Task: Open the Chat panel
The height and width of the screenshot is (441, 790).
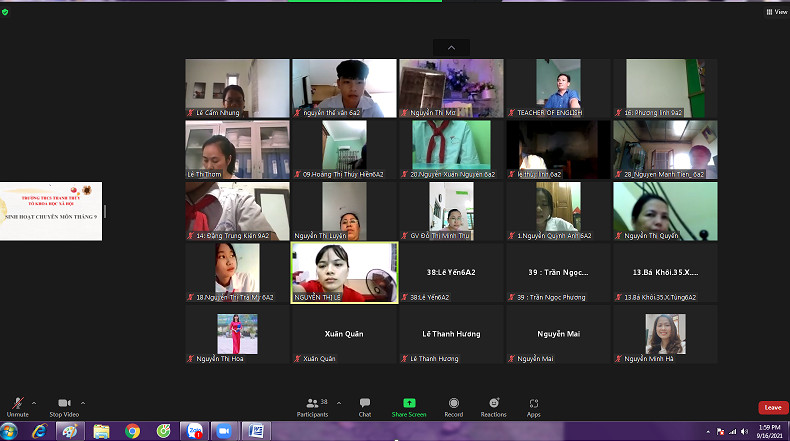Action: coord(365,404)
